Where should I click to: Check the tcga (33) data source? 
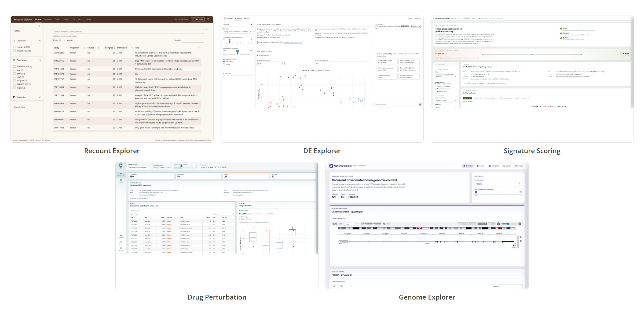14,88
